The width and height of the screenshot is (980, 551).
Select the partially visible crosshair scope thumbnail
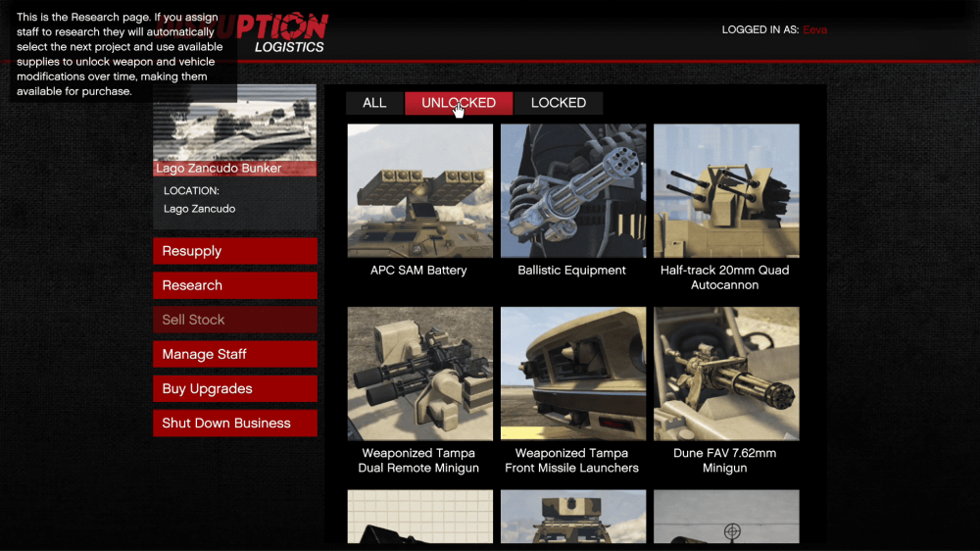tap(726, 517)
